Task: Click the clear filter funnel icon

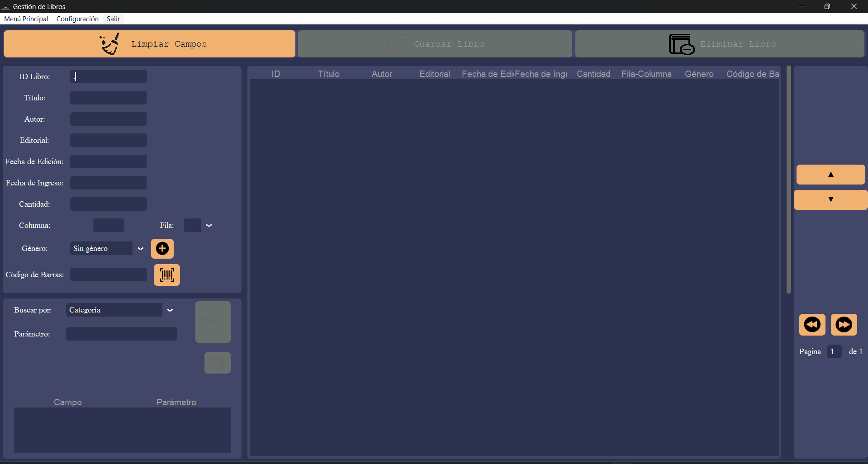Action: (x=217, y=363)
